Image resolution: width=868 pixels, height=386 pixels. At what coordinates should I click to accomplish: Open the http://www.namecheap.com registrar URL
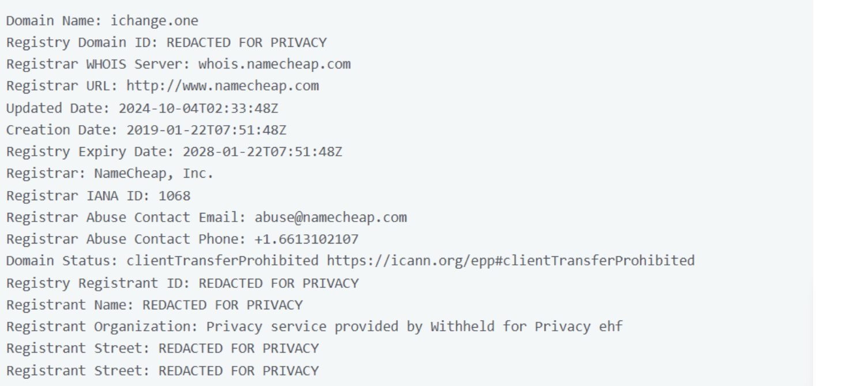(x=222, y=87)
